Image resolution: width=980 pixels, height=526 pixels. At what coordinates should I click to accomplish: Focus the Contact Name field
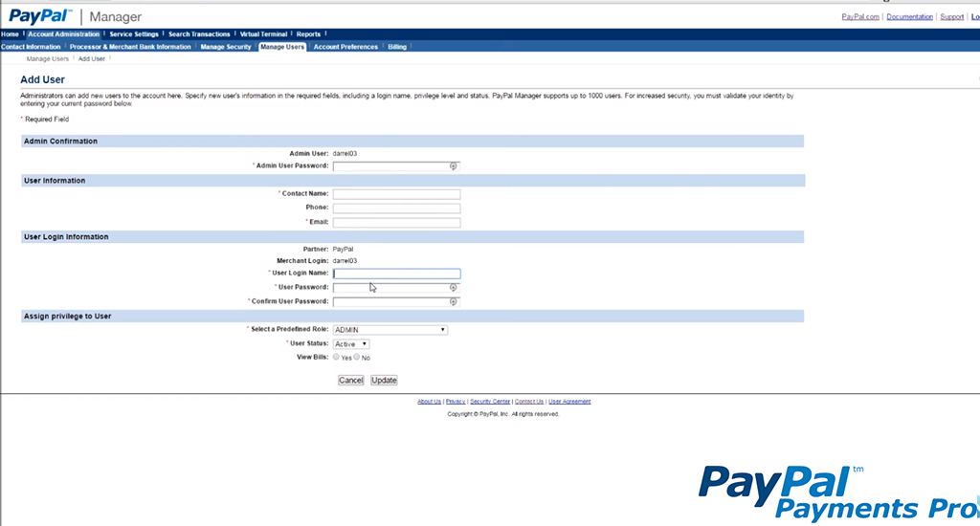point(396,194)
